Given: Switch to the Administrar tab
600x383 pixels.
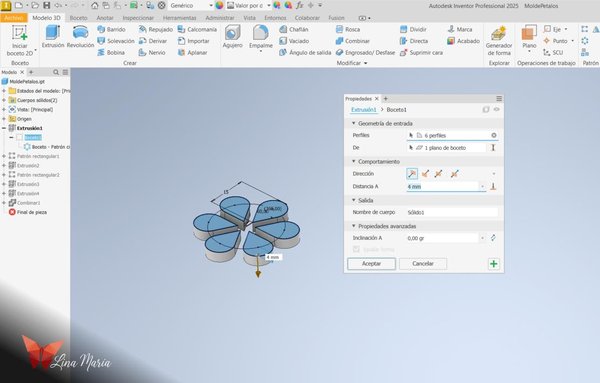Looking at the screenshot, I should [x=220, y=18].
